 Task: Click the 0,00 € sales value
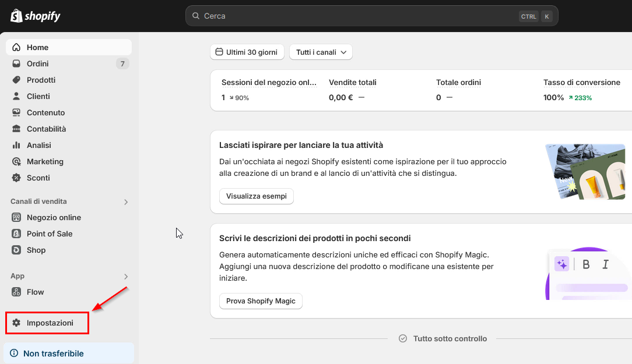click(340, 97)
